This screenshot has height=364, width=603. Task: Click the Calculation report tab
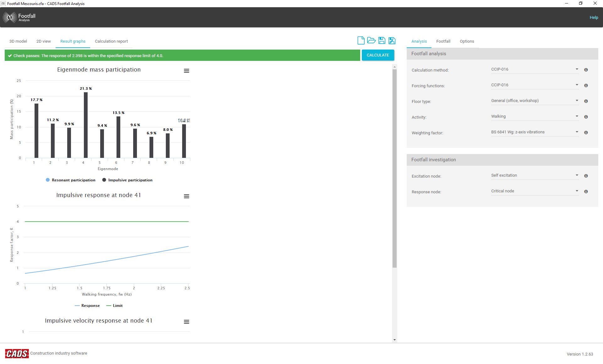pos(111,41)
